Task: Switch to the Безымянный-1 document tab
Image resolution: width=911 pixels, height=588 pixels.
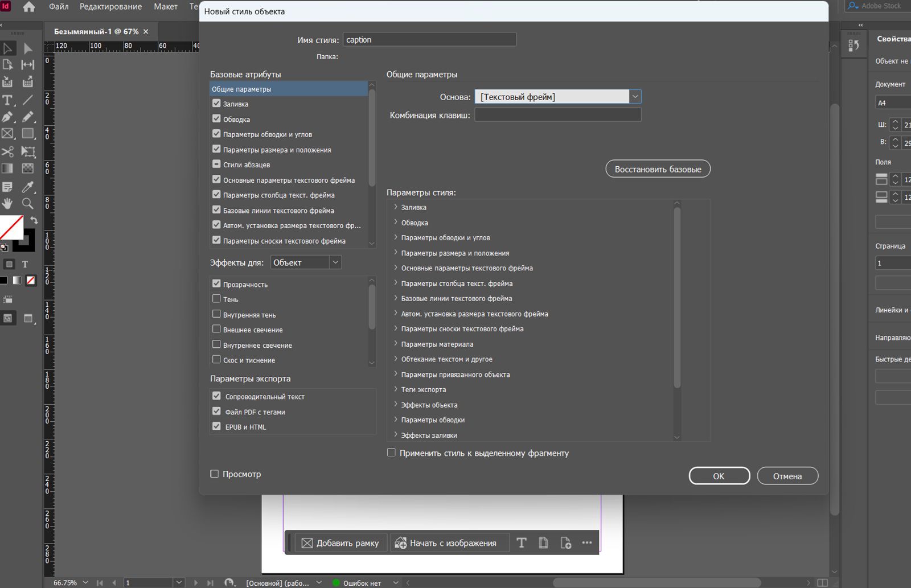Action: click(x=96, y=32)
